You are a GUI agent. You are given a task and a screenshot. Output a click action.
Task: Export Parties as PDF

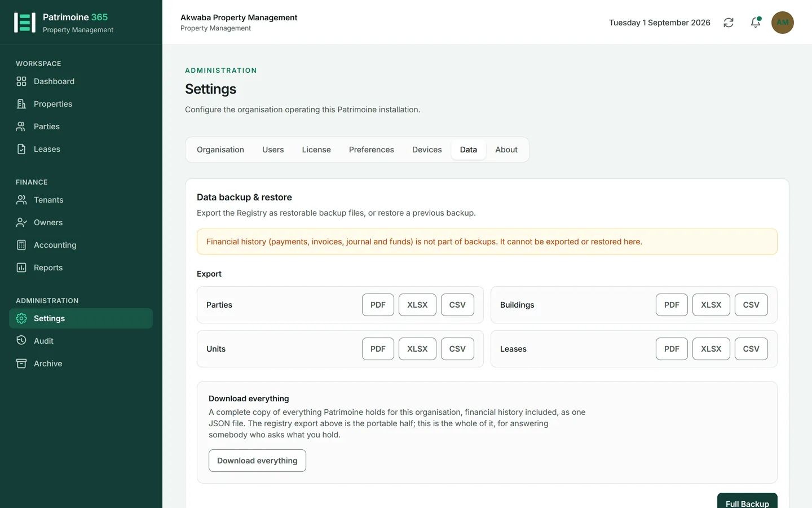pos(378,305)
